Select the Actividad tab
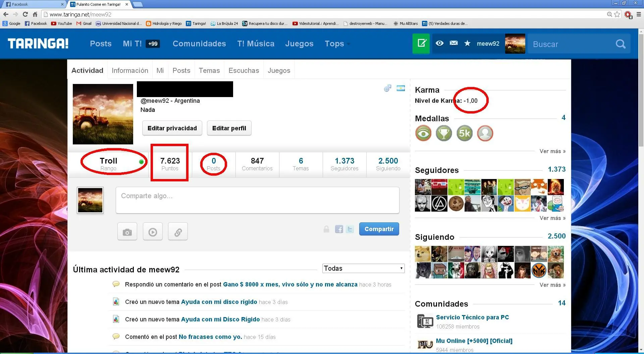Screen dimensions: 644x354 [87, 71]
